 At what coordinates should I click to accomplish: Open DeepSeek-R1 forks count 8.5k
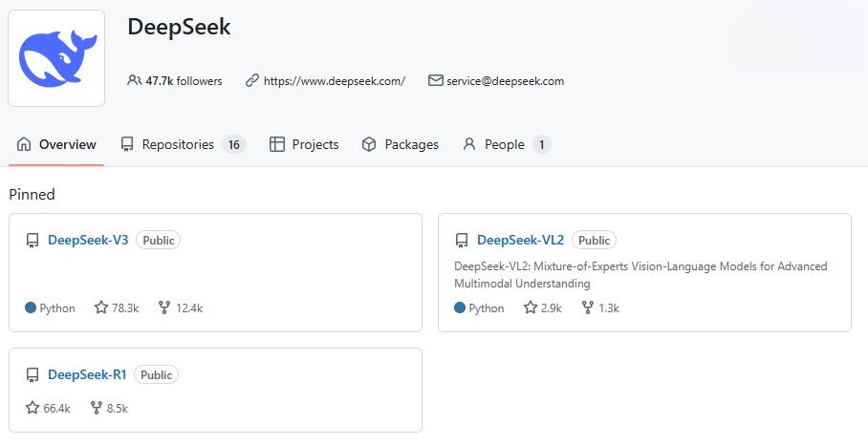(118, 409)
